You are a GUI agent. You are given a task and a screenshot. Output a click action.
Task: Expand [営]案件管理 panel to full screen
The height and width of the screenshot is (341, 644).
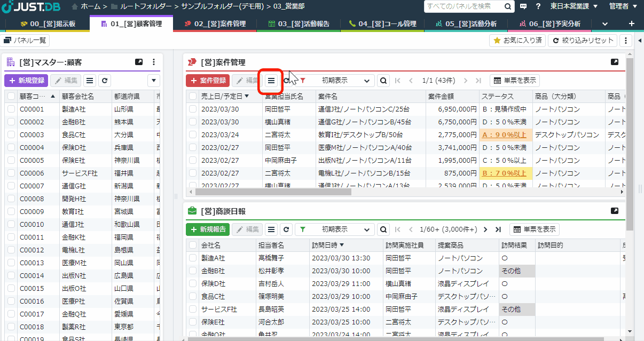614,61
